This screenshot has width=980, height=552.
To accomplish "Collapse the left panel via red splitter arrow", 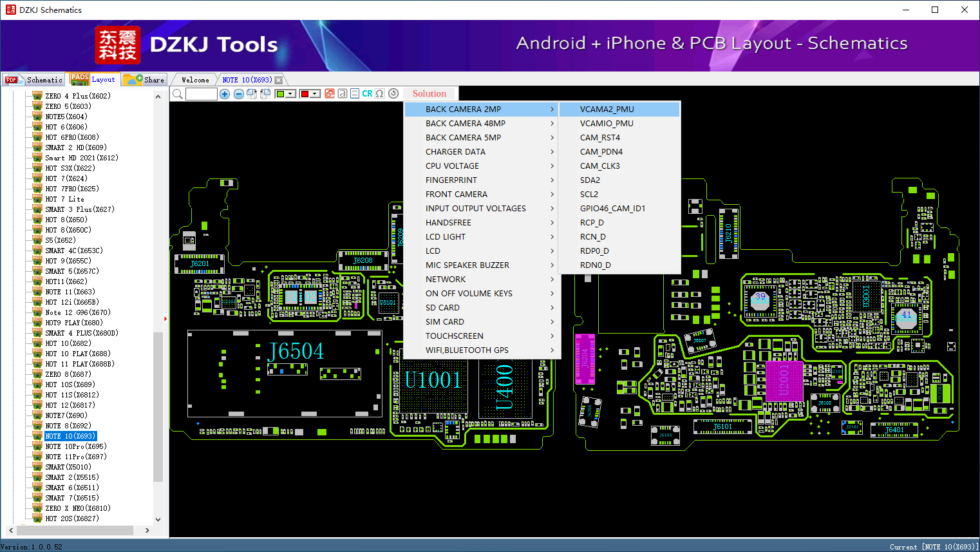I will pyautogui.click(x=165, y=318).
